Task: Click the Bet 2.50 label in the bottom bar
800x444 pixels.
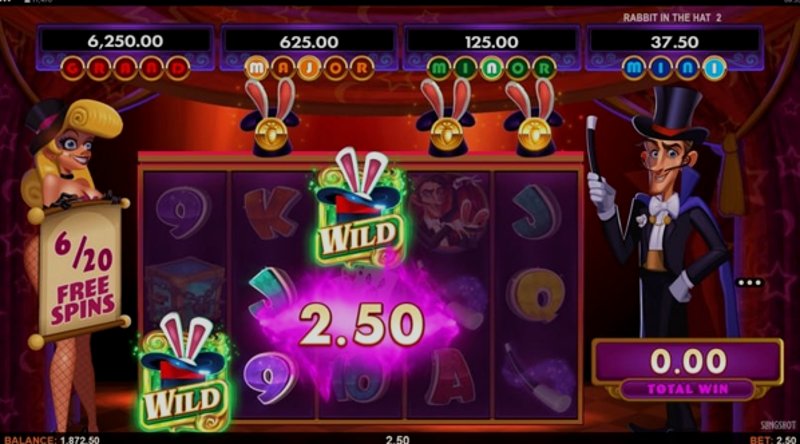Action: pos(772,439)
